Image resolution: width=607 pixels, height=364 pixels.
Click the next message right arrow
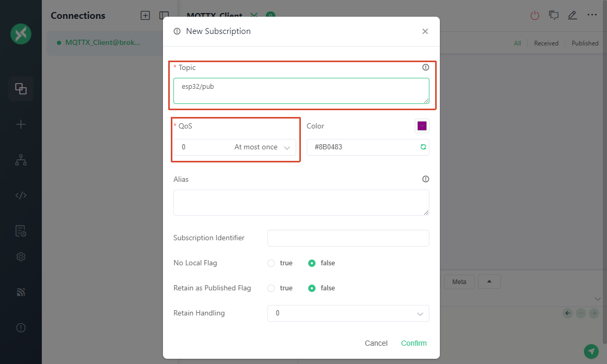594,313
